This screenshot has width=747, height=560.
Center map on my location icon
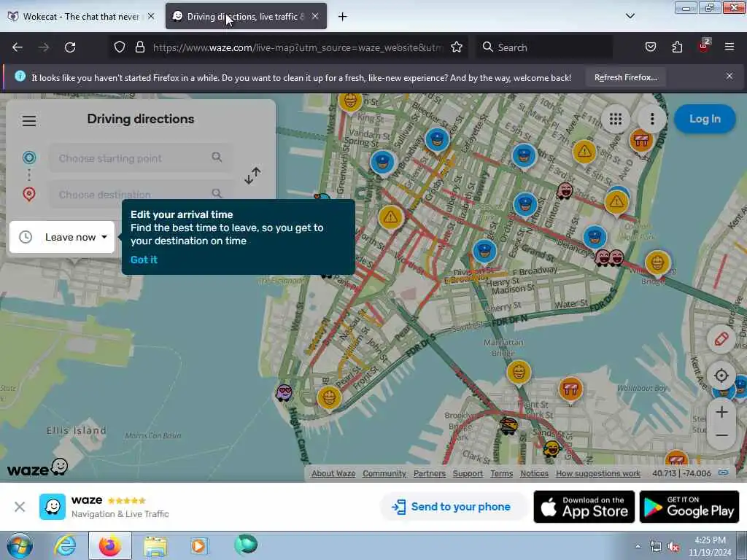click(x=721, y=376)
